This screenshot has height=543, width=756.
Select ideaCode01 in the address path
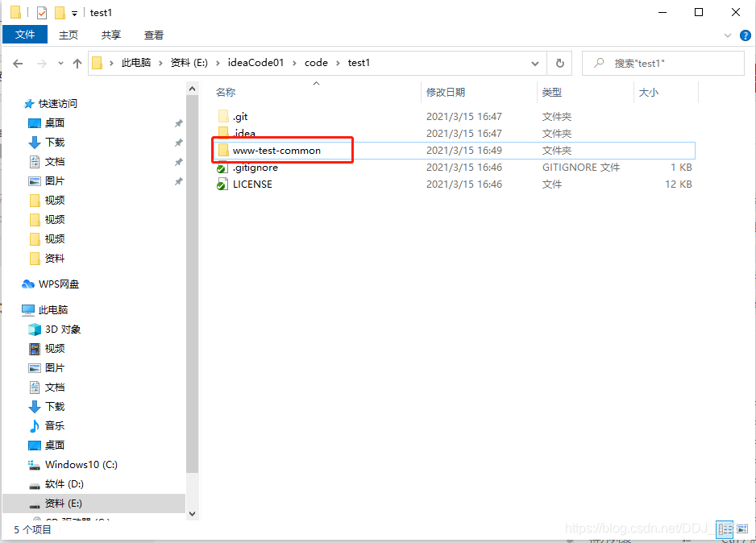pos(255,63)
